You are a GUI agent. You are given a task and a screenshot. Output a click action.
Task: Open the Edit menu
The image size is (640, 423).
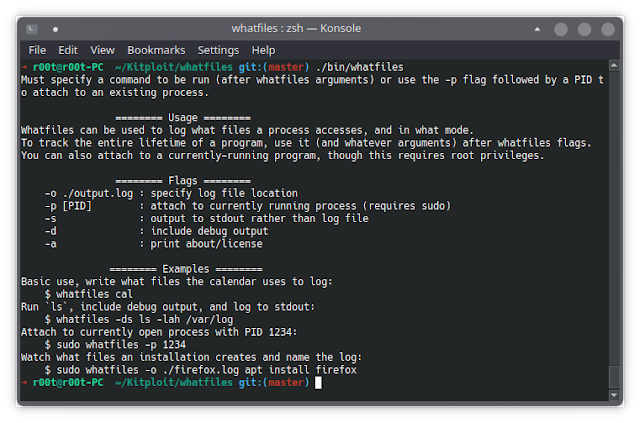[68, 50]
